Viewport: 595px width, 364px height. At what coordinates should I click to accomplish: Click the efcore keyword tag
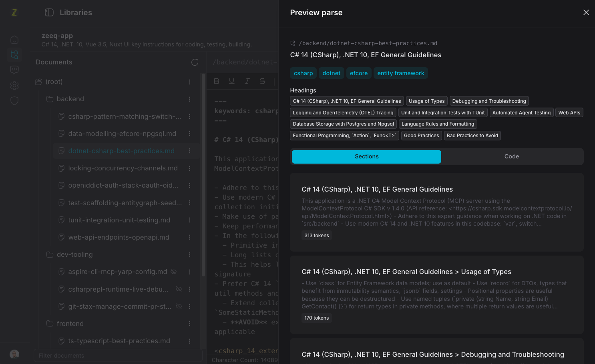[359, 73]
